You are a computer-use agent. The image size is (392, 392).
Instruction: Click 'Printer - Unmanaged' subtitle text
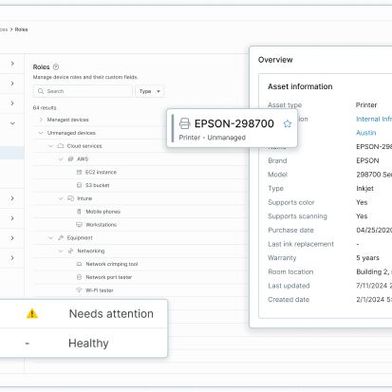click(212, 137)
